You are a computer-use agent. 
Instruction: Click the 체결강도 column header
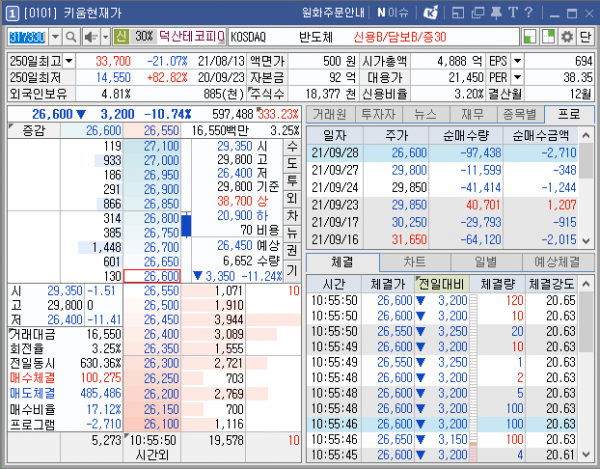click(x=551, y=284)
